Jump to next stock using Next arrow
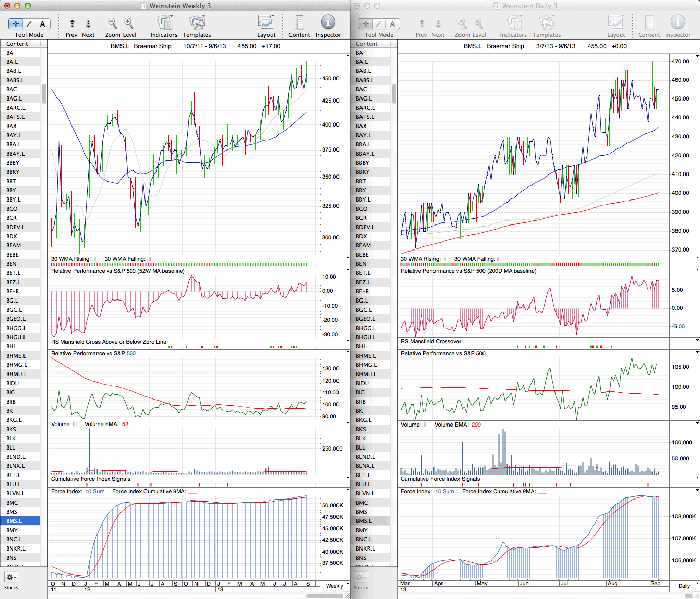The width and height of the screenshot is (700, 599). click(88, 23)
